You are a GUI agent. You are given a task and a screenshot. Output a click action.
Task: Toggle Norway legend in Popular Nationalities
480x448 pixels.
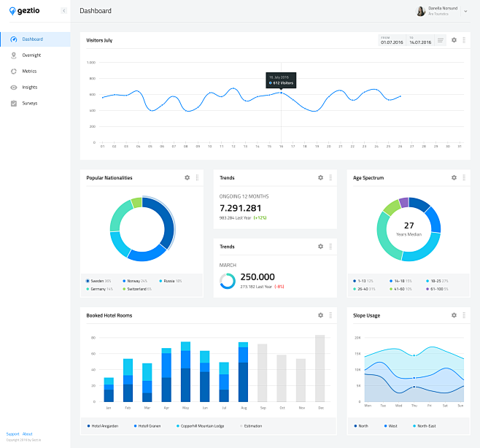[x=135, y=281]
